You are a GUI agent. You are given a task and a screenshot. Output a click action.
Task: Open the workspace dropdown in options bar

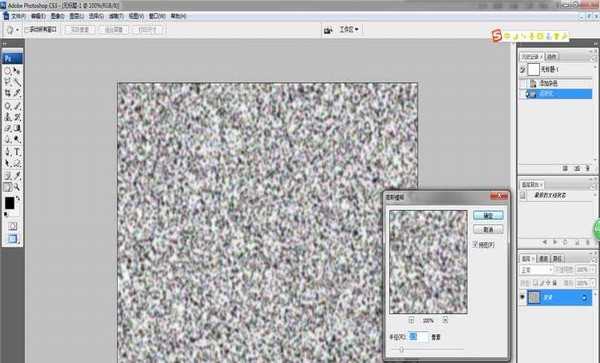pos(349,29)
